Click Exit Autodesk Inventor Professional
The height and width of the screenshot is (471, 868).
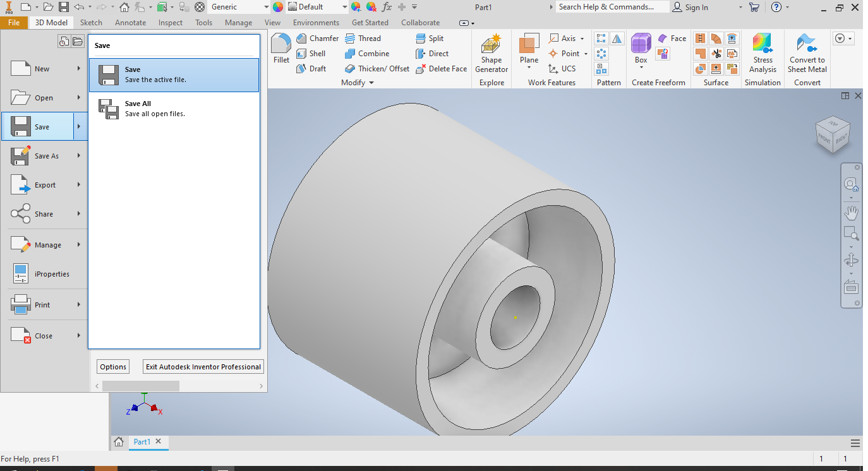pos(203,367)
